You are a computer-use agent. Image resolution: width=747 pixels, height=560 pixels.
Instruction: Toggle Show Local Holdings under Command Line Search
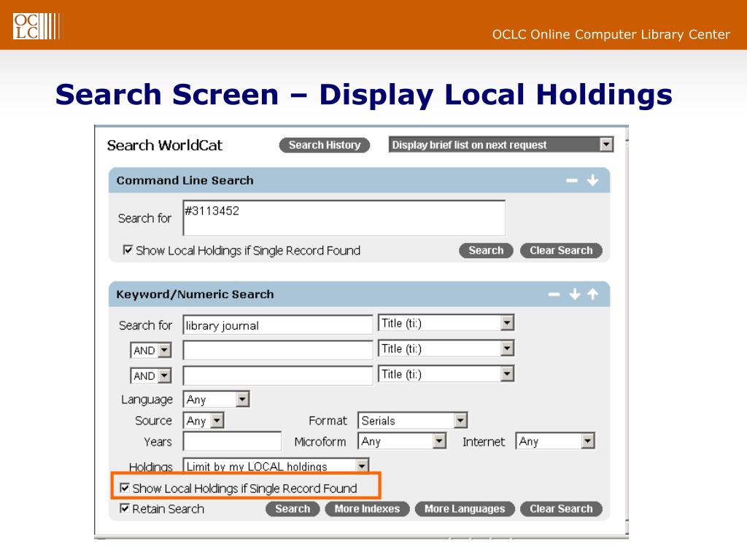pyautogui.click(x=128, y=250)
